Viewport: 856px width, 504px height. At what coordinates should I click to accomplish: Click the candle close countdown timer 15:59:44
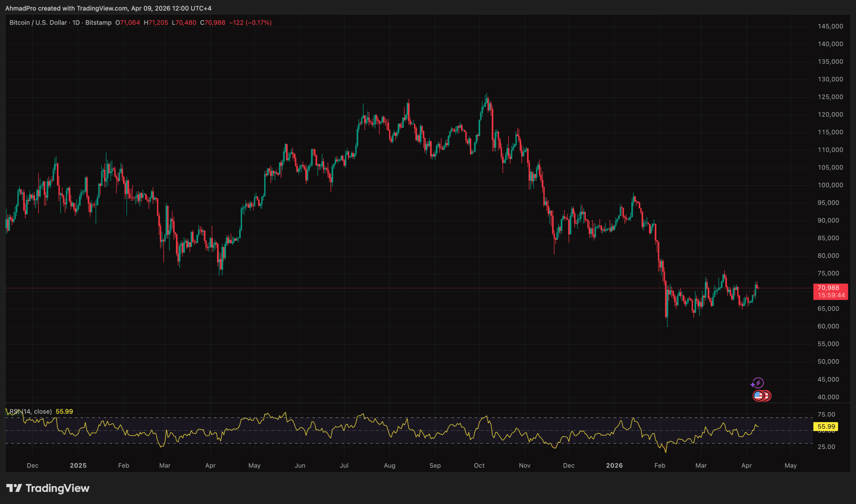(x=831, y=295)
